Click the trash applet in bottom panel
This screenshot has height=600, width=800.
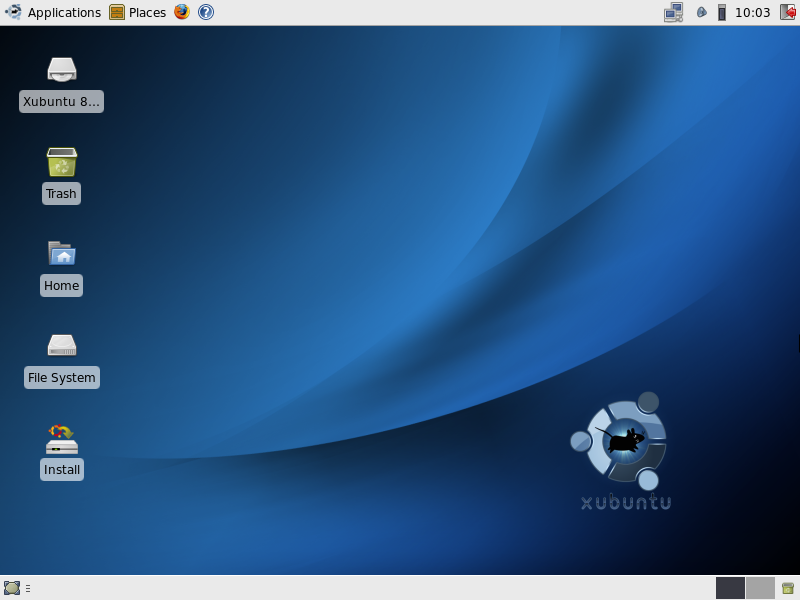[x=788, y=588]
